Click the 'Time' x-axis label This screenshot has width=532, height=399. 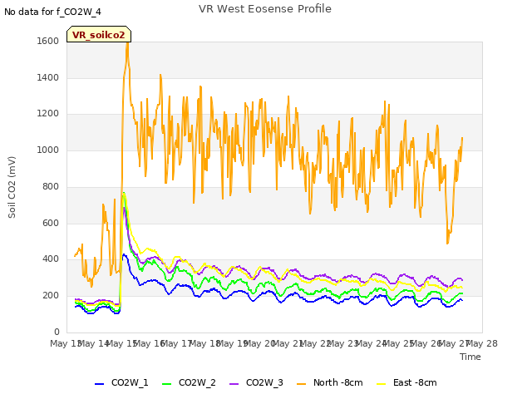470,357
